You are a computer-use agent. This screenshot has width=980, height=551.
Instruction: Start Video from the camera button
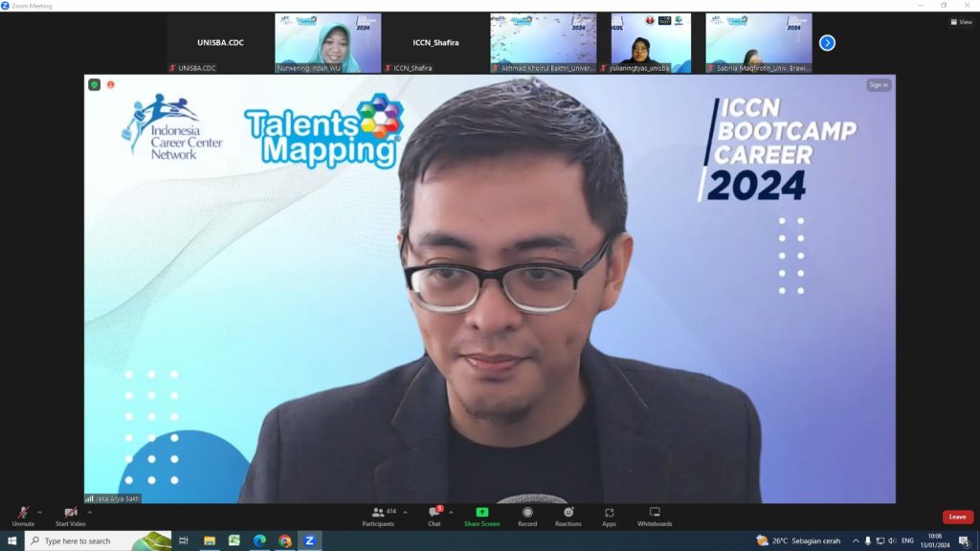(x=70, y=515)
